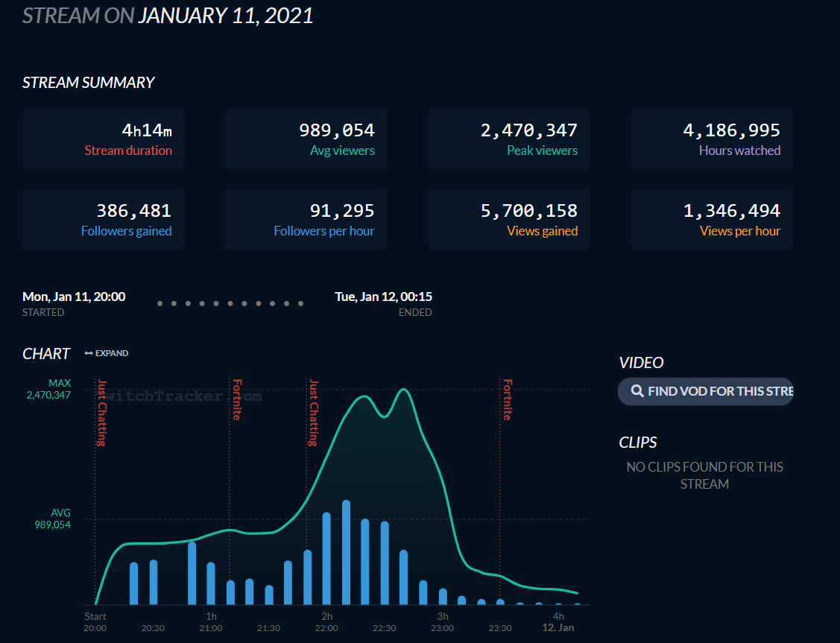Click the Peak viewers label
The image size is (840, 643).
tap(542, 151)
